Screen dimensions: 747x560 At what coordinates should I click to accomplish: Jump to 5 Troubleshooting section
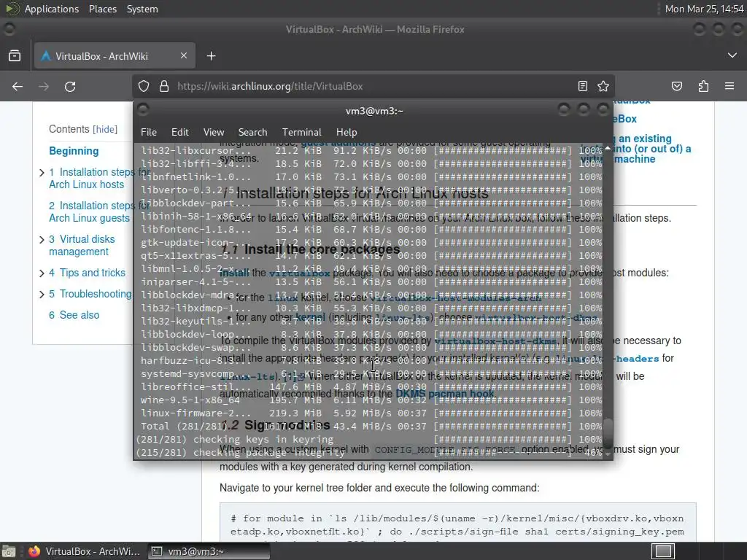(x=90, y=294)
